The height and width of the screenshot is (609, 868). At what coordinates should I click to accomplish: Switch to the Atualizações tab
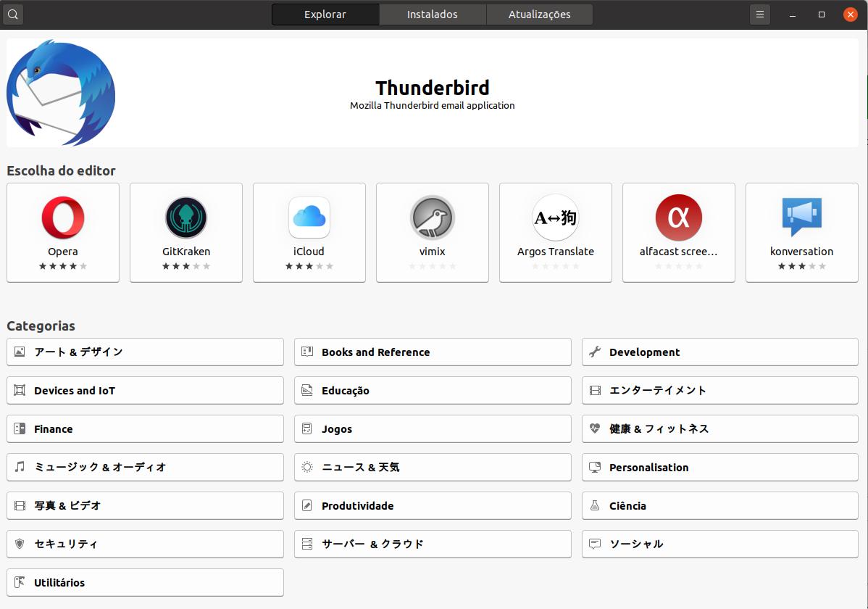tap(540, 14)
